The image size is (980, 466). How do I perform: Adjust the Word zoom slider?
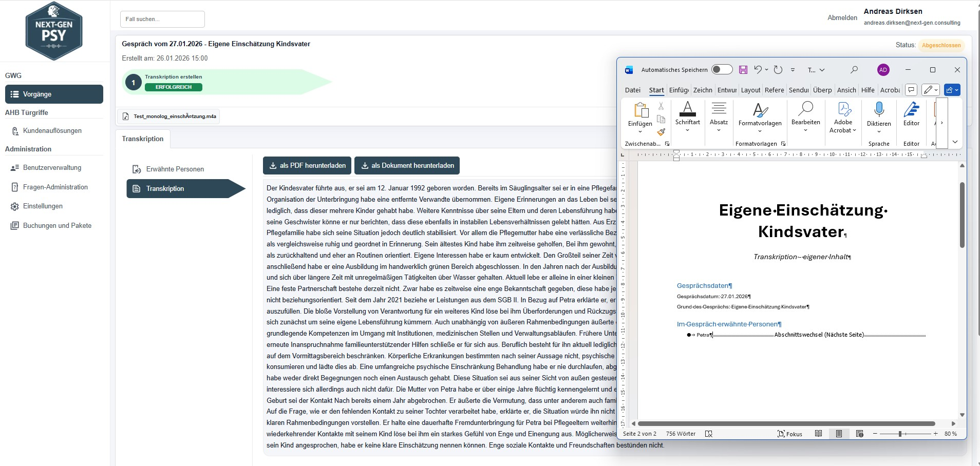pos(900,434)
